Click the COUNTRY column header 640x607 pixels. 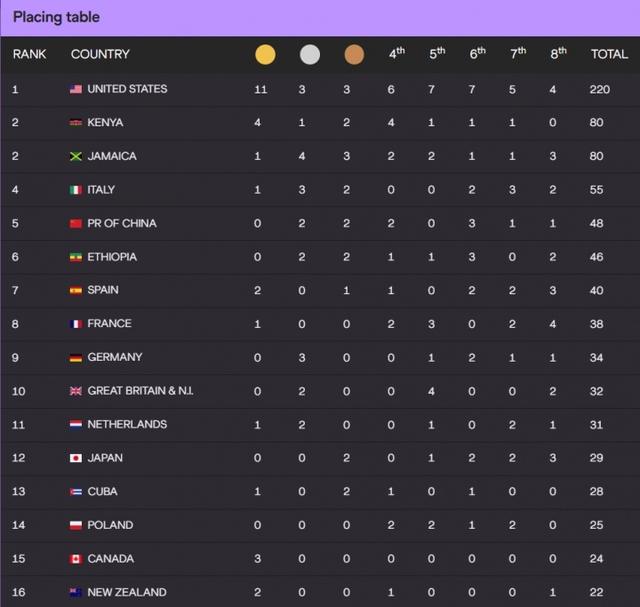(x=100, y=55)
